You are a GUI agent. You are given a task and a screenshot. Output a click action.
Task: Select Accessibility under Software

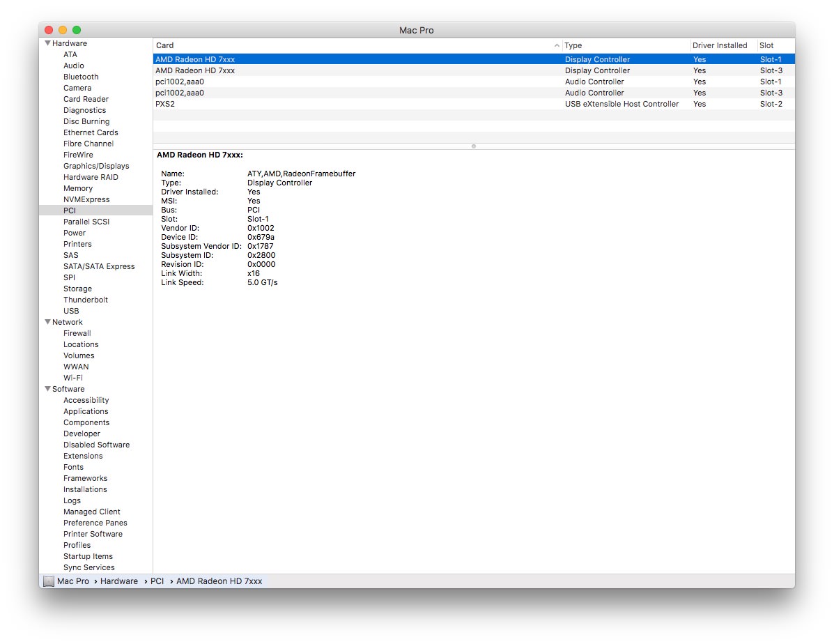coord(86,401)
